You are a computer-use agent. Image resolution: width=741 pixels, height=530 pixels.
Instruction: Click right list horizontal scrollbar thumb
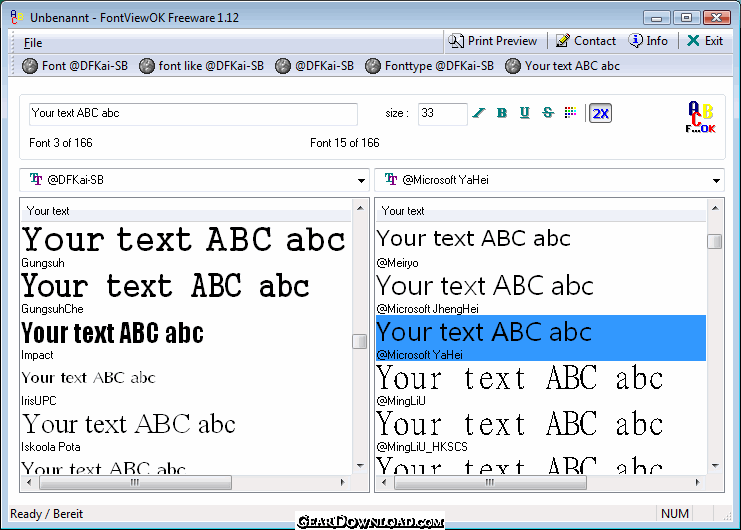[x=490, y=482]
